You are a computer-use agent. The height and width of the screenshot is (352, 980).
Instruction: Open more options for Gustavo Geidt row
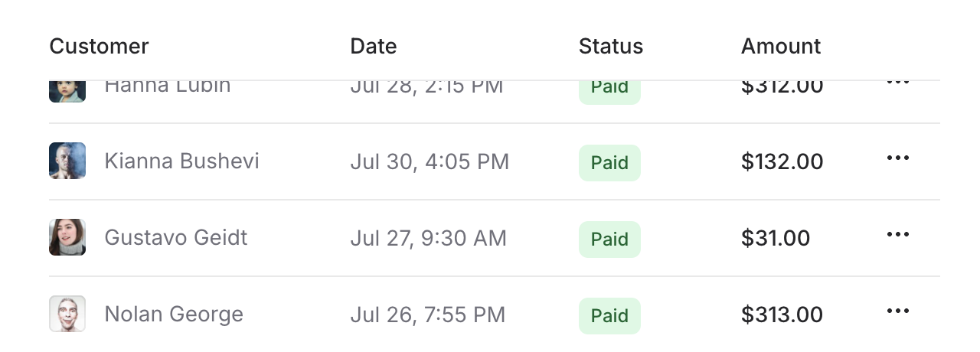(897, 235)
